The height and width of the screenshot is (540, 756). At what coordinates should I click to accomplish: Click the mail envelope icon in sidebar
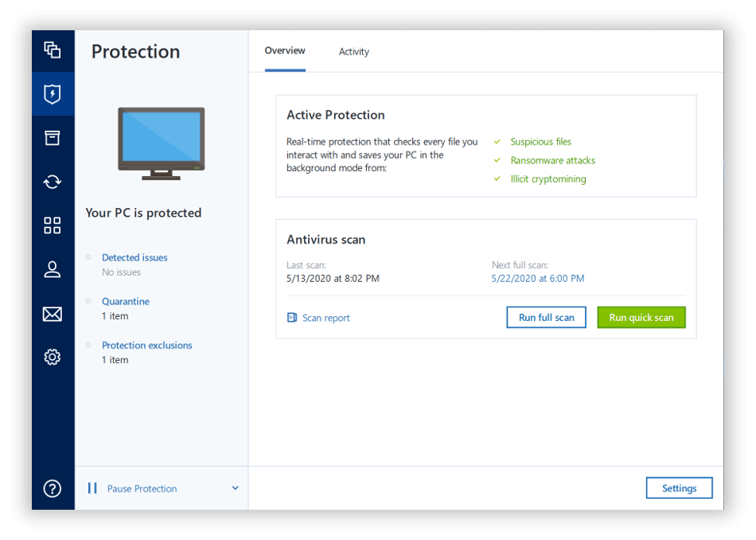point(53,313)
